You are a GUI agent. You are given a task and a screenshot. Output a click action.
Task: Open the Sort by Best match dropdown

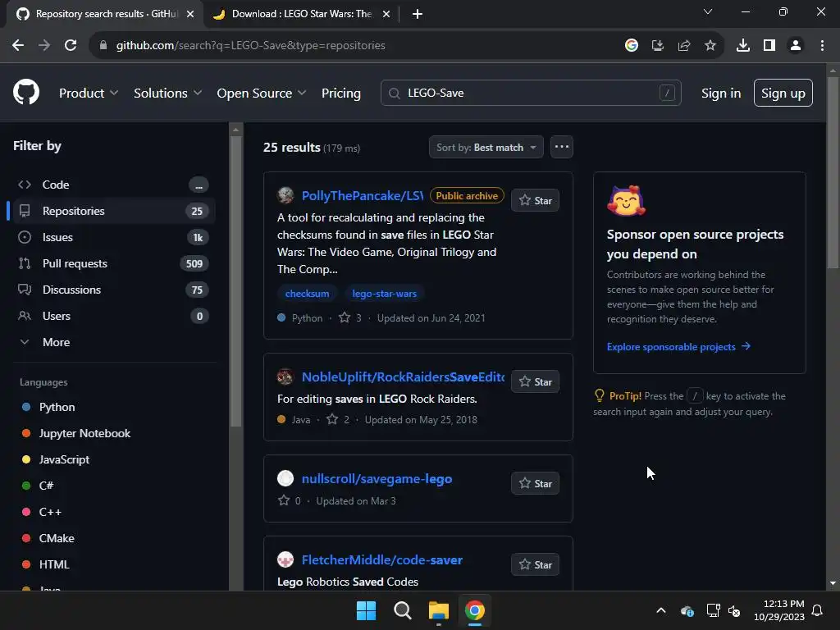point(486,147)
